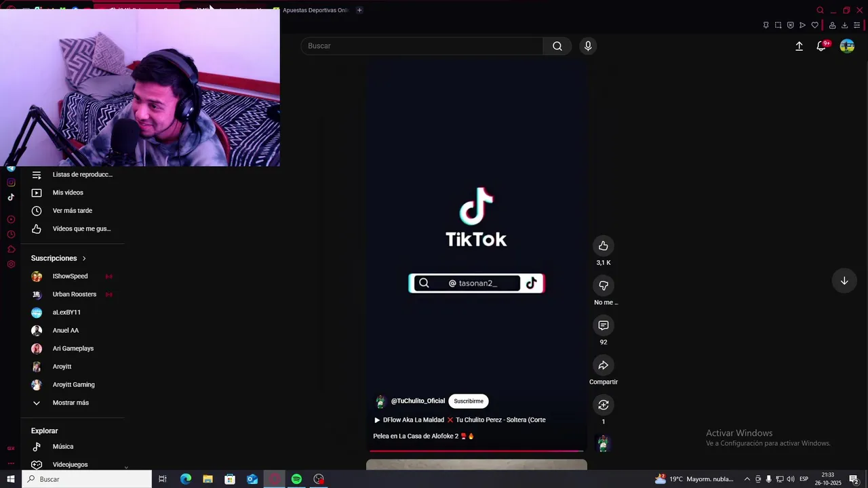868x488 pixels.
Task: Focus the Buscar search field
Action: pos(422,46)
